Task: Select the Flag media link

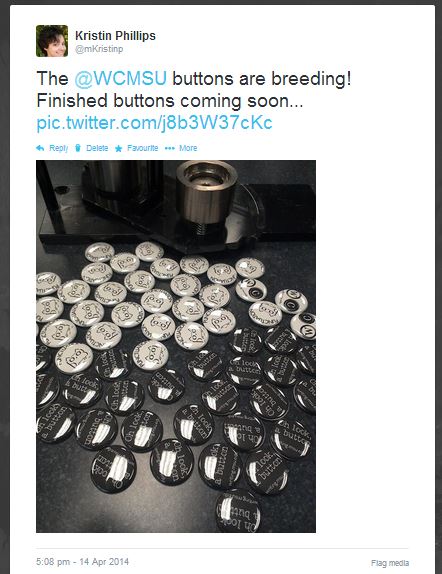Action: pyautogui.click(x=390, y=563)
